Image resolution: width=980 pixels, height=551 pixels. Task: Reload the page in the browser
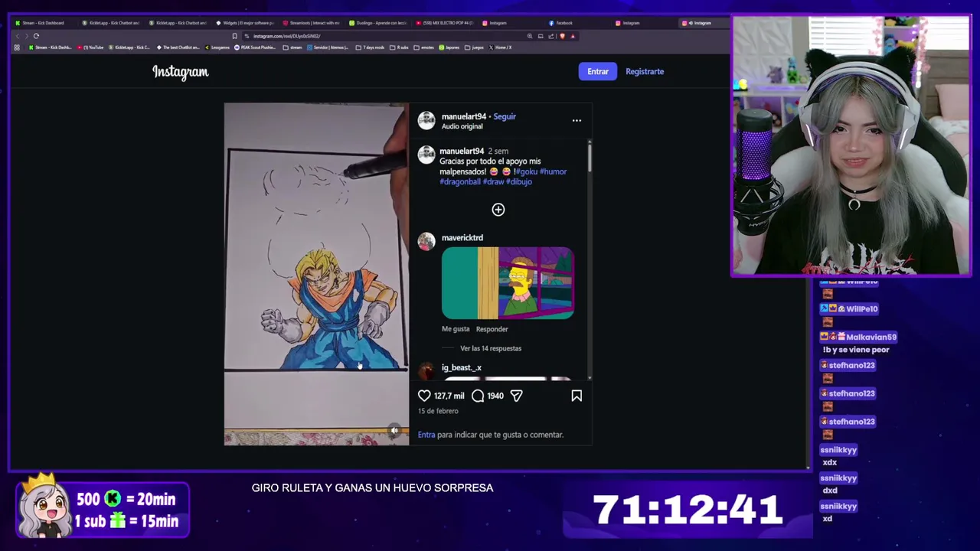[36, 36]
